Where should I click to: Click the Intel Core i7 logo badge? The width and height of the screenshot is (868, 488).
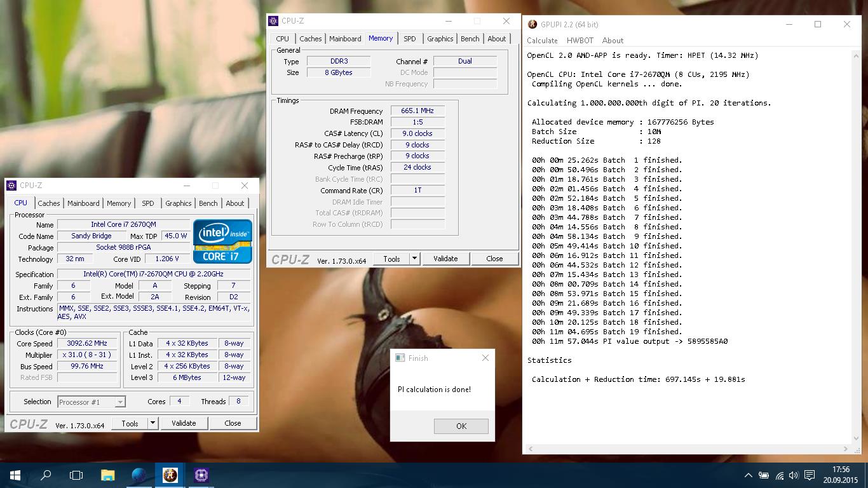[x=222, y=241]
